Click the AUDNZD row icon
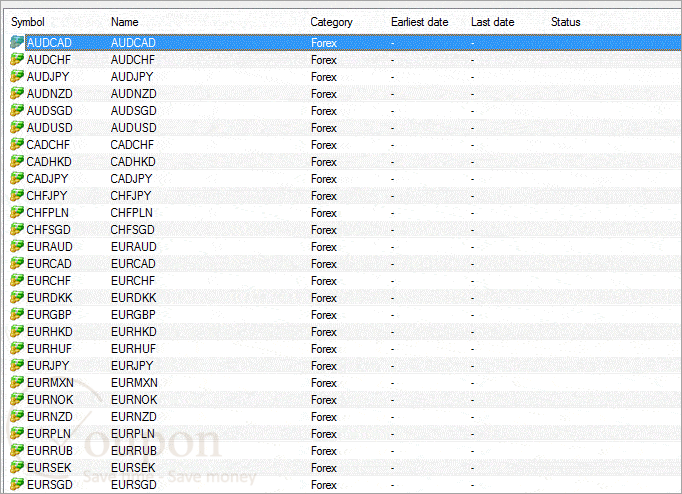Image resolution: width=682 pixels, height=494 pixels. coord(17,93)
